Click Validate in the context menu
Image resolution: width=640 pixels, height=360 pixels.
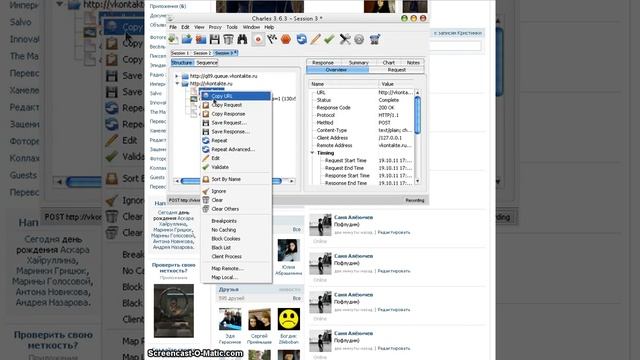tap(236, 167)
